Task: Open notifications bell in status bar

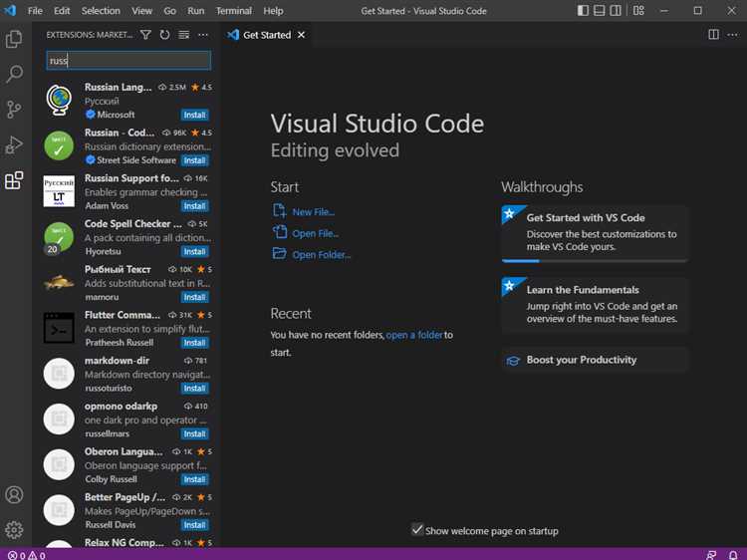Action: 733,555
